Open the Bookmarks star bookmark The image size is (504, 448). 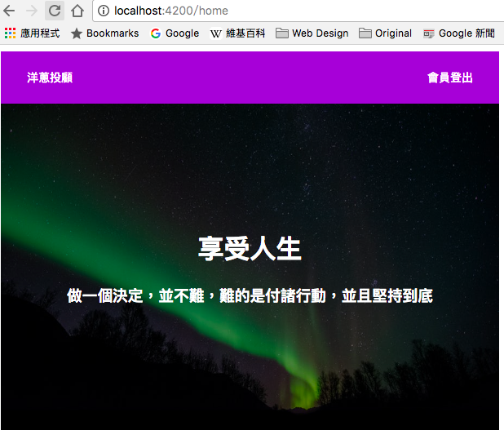(x=104, y=33)
